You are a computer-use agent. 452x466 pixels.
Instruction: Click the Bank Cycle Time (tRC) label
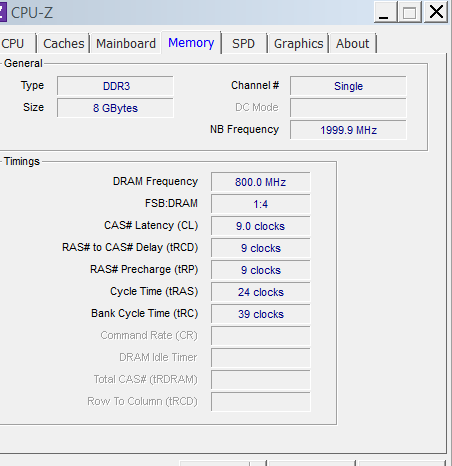[x=144, y=314]
